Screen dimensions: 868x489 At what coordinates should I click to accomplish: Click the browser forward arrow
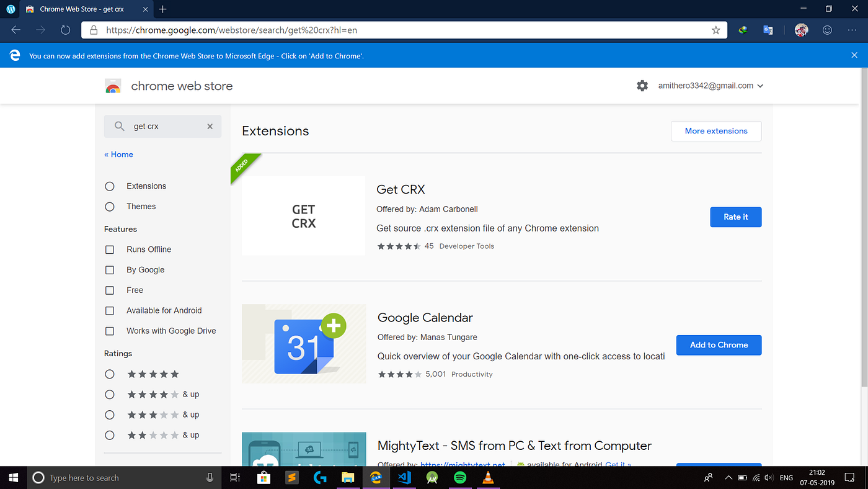pyautogui.click(x=40, y=30)
